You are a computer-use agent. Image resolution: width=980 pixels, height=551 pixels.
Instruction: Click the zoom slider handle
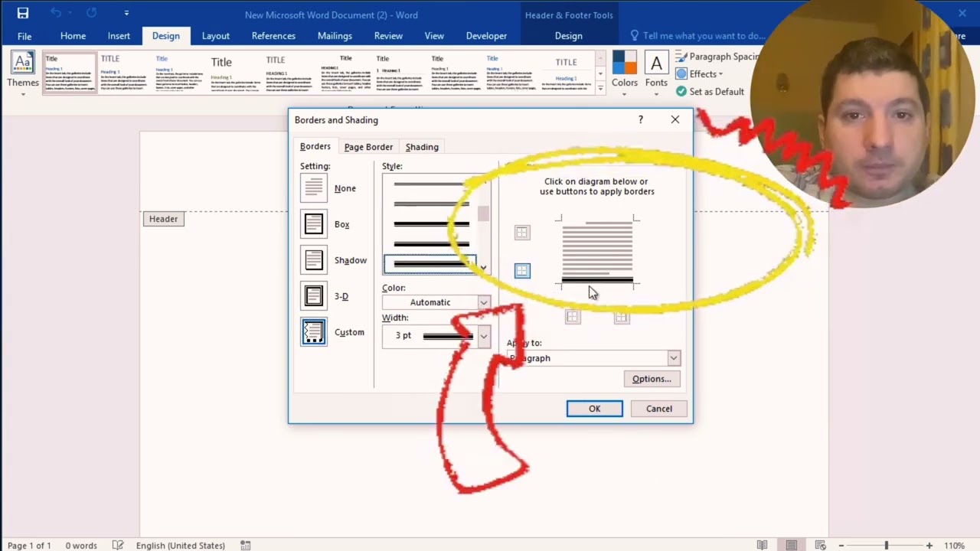(x=887, y=545)
